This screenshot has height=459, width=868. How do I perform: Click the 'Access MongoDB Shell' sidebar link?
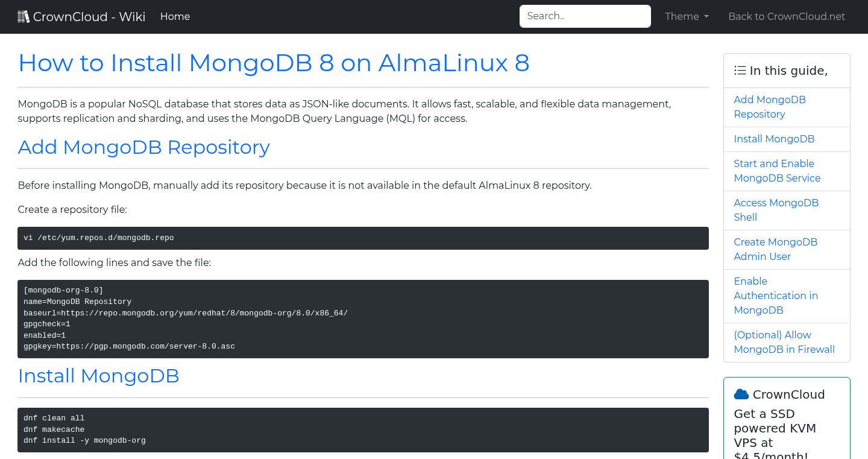coord(776,210)
